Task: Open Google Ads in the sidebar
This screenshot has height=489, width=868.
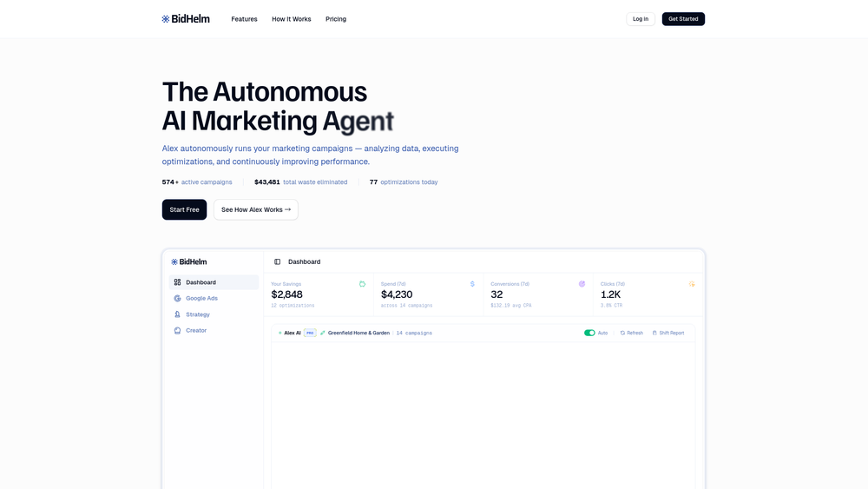Action: pyautogui.click(x=214, y=298)
